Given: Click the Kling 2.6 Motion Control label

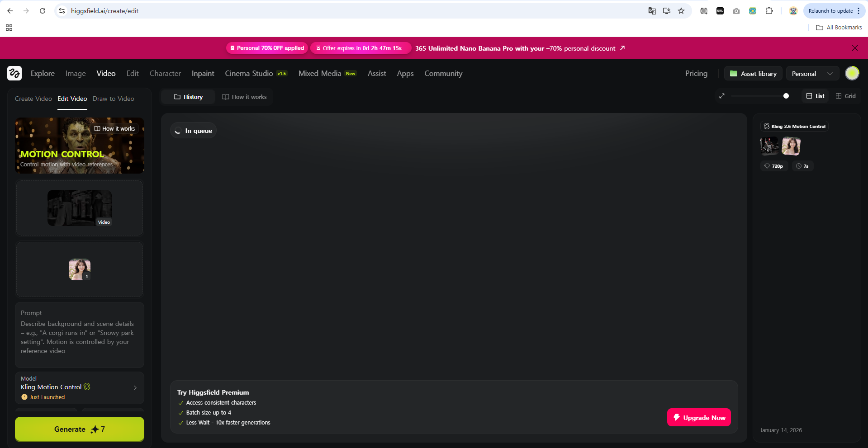Looking at the screenshot, I should tap(795, 127).
